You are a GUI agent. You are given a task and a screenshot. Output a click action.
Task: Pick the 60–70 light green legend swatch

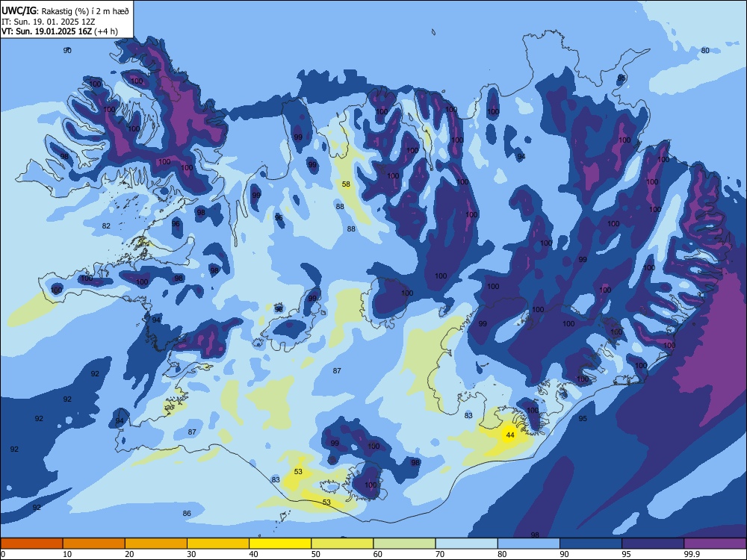click(404, 544)
